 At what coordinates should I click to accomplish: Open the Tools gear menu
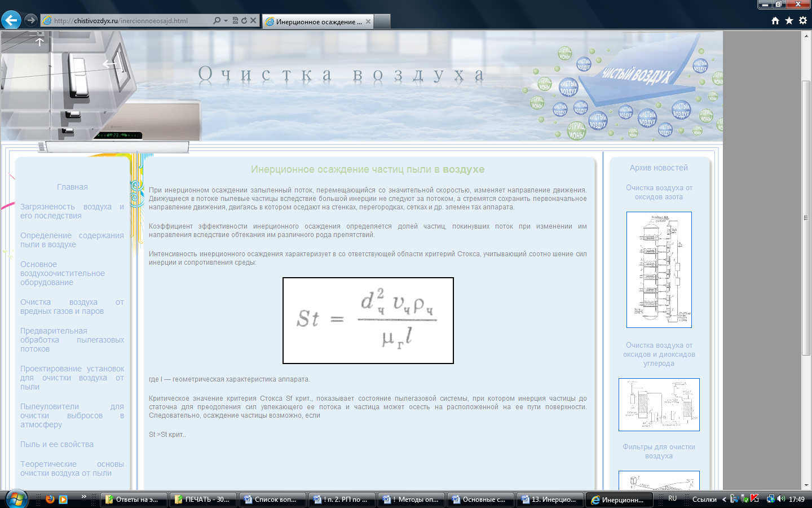[803, 20]
